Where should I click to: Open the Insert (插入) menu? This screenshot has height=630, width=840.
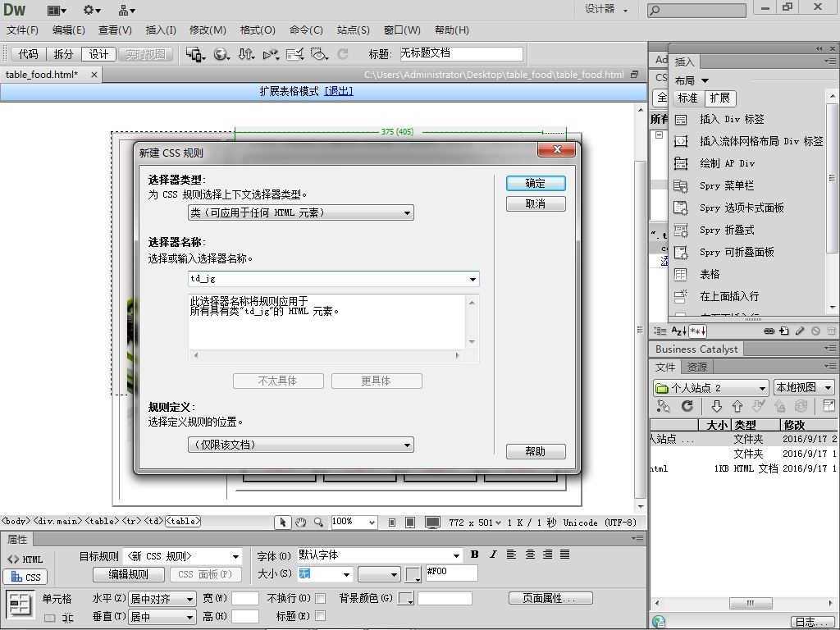[x=161, y=30]
